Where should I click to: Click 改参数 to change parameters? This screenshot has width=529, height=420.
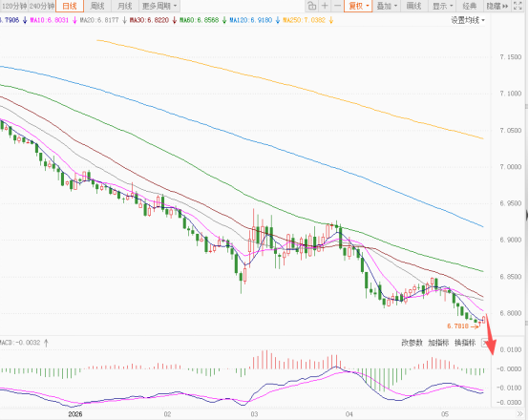click(x=412, y=343)
